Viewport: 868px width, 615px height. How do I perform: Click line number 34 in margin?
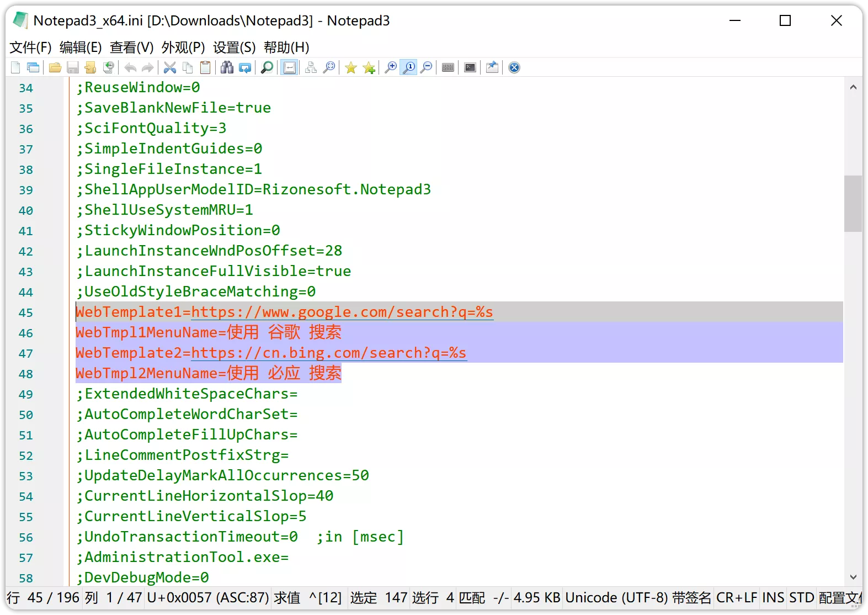26,88
